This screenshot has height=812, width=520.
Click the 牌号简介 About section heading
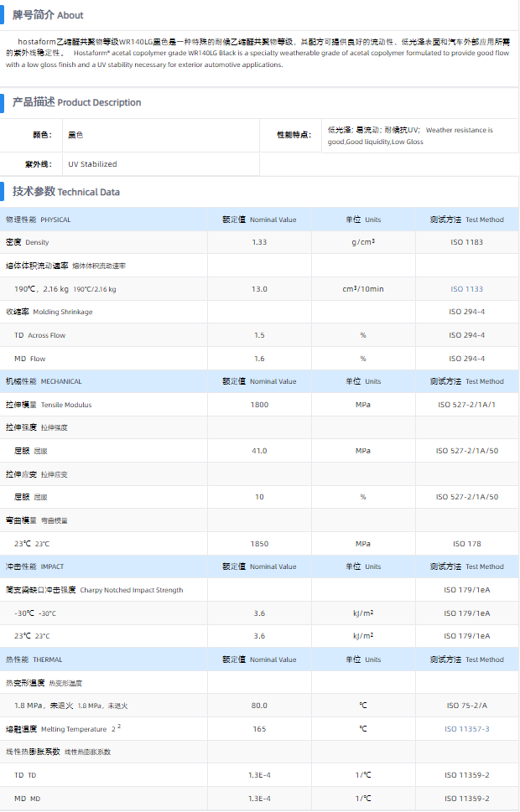point(48,15)
